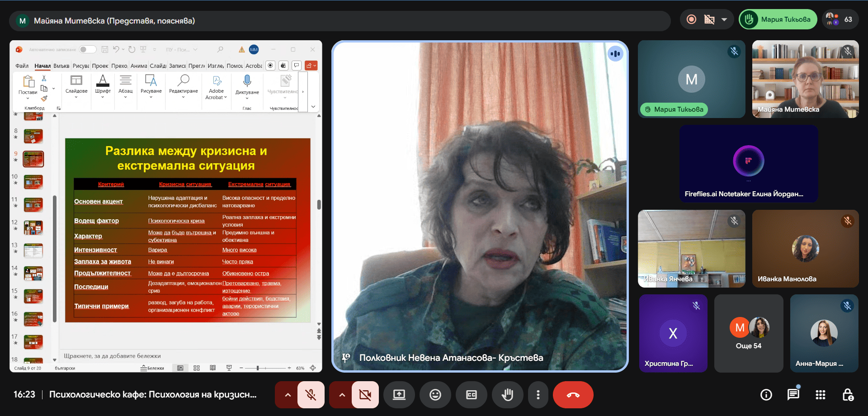Open the chat panel icon
868x416 pixels.
click(x=793, y=395)
